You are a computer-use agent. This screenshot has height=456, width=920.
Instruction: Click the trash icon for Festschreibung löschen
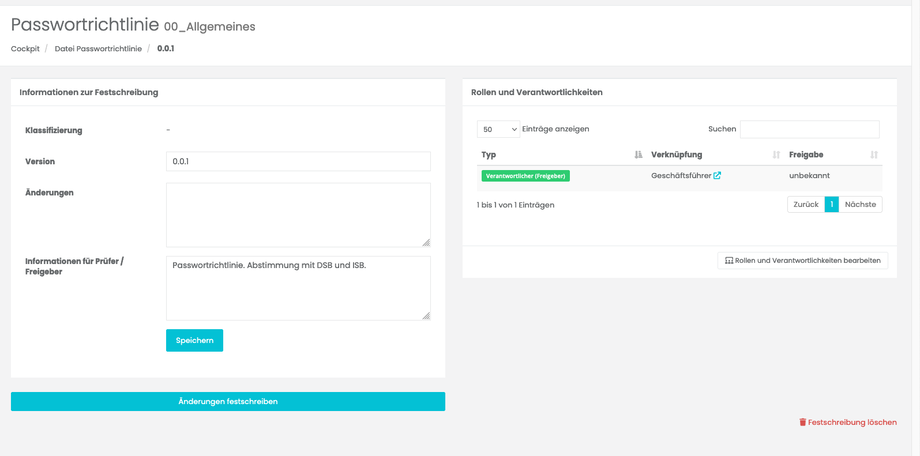coord(802,423)
